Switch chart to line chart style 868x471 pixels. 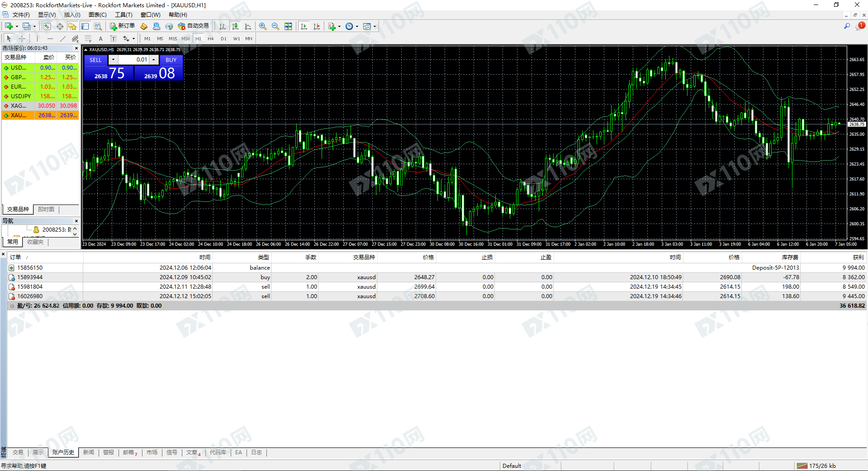(x=248, y=26)
